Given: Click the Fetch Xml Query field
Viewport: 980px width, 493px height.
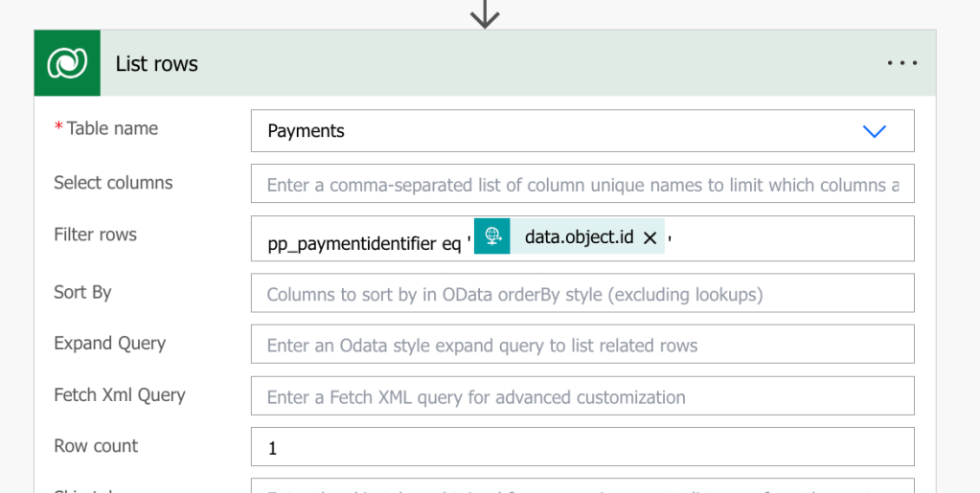Looking at the screenshot, I should (x=582, y=396).
